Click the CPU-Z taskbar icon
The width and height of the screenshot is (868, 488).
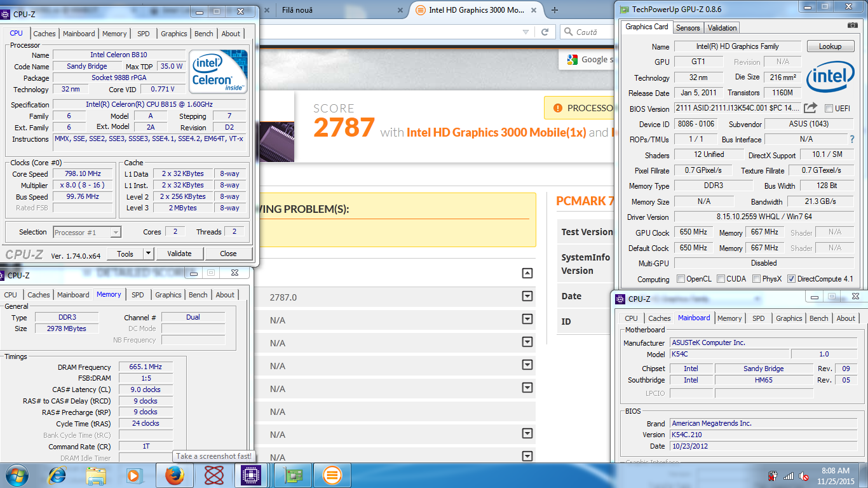252,475
